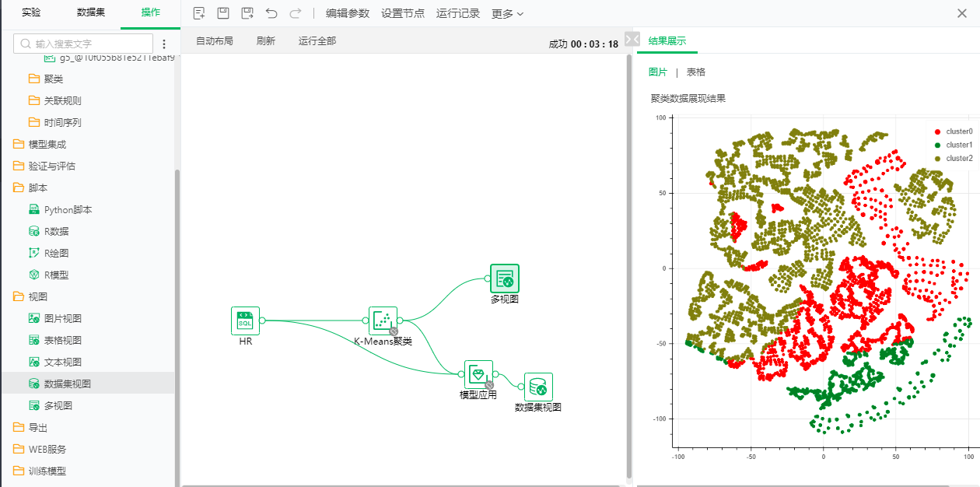Click the save-as toolbar icon

247,13
